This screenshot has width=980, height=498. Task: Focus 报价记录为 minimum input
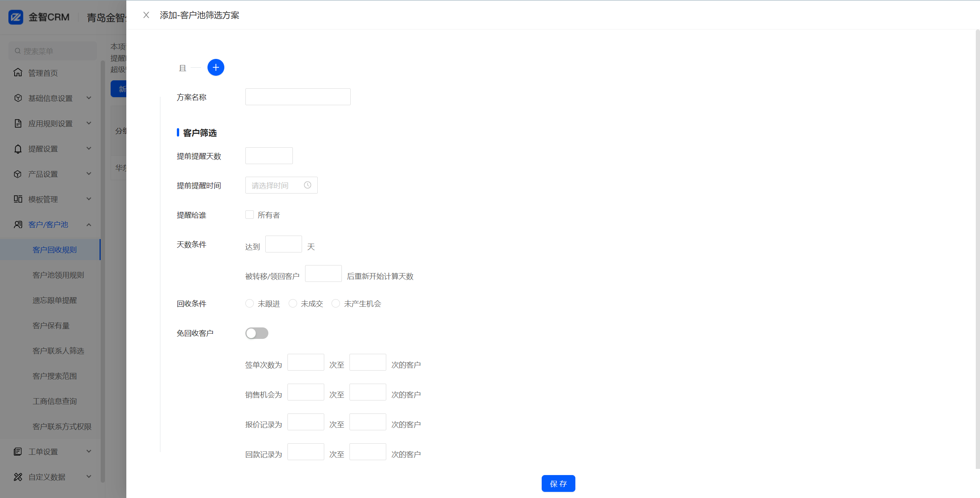tap(306, 422)
